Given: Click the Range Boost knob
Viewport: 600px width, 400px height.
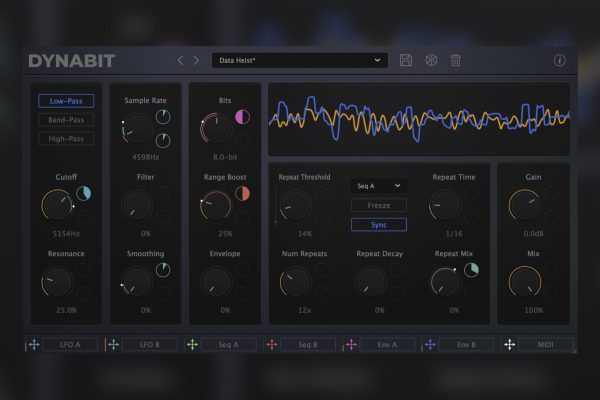Looking at the screenshot, I should pyautogui.click(x=216, y=205).
